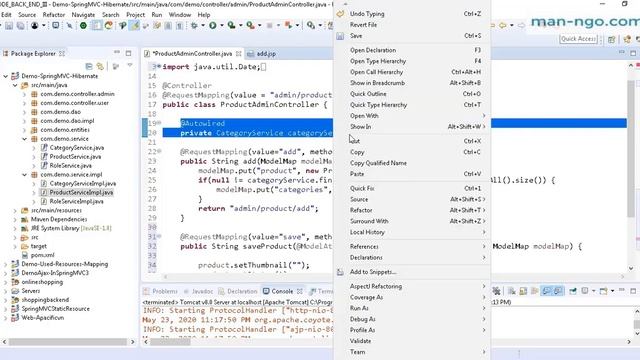
Task: Click the Back navigation yellow arrow
Action: 502,25
